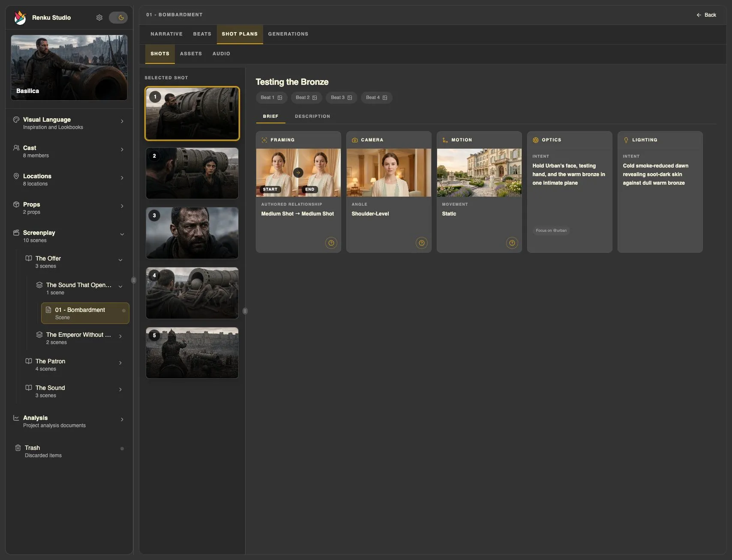Expand the Analysis section
This screenshot has width=732, height=560.
tap(122, 419)
